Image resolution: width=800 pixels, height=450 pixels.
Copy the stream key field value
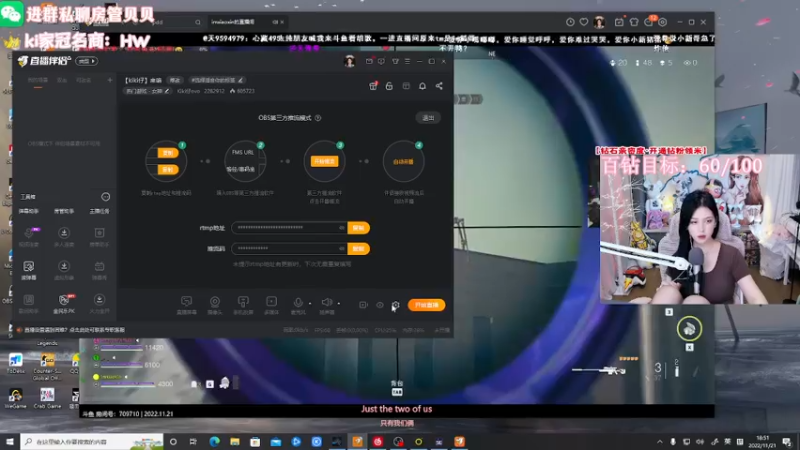point(358,248)
